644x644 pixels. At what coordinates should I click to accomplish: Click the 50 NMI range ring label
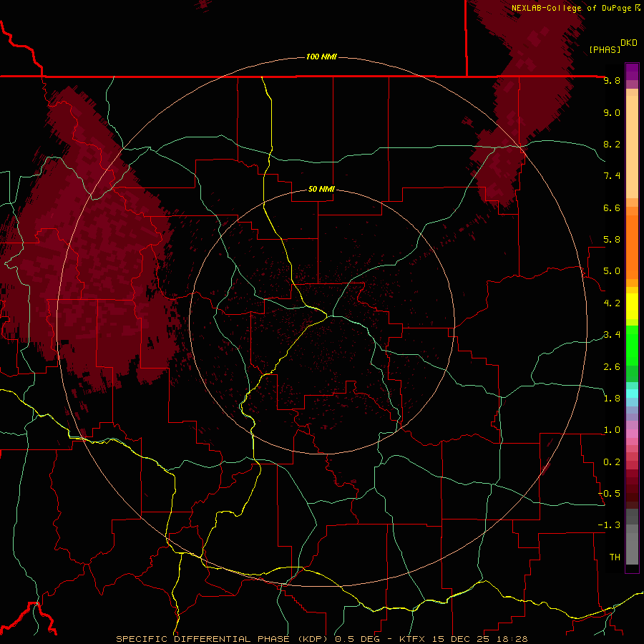pyautogui.click(x=321, y=189)
